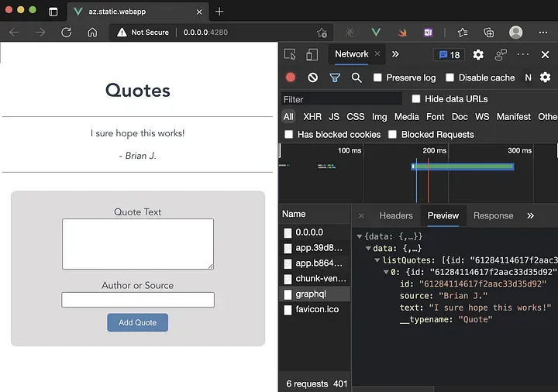The image size is (558, 392).
Task: Open DevTools settings gear
Action: pos(478,54)
